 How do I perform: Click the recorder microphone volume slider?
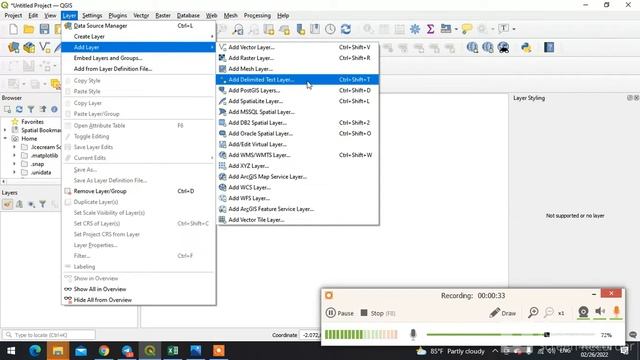(510, 335)
